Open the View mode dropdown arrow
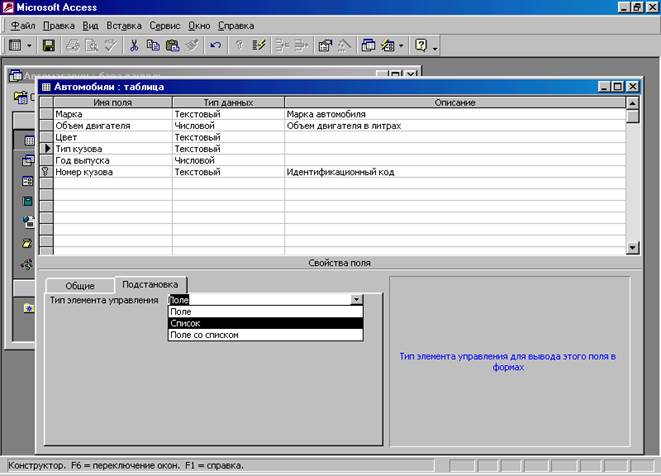This screenshot has width=661, height=476. click(31, 46)
